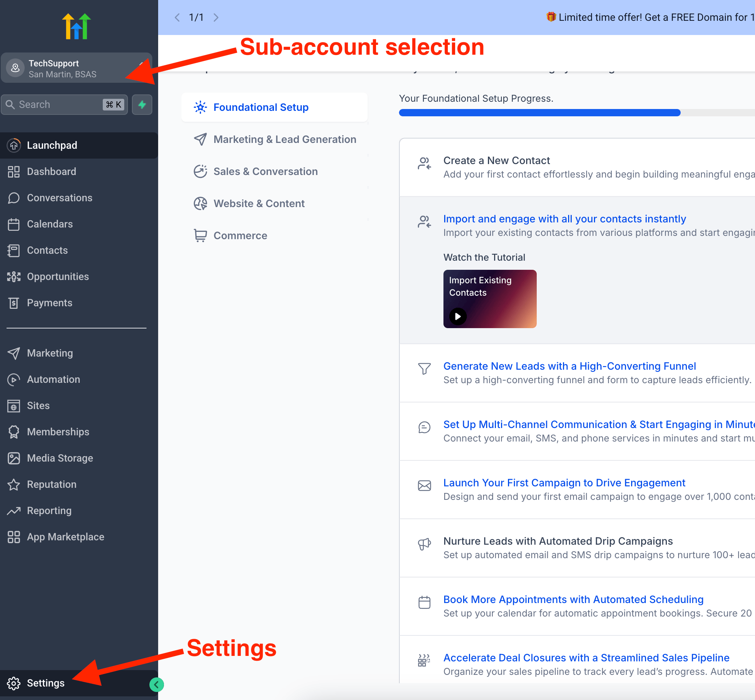Open Nurture Leads with Drip Campaigns step
This screenshot has width=755, height=700.
click(x=577, y=548)
